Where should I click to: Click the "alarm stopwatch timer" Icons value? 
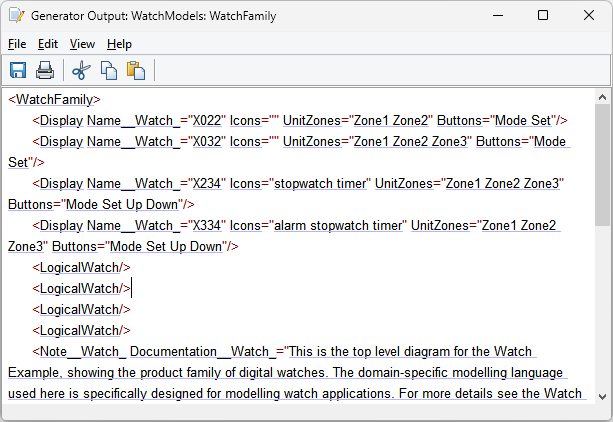pos(339,226)
